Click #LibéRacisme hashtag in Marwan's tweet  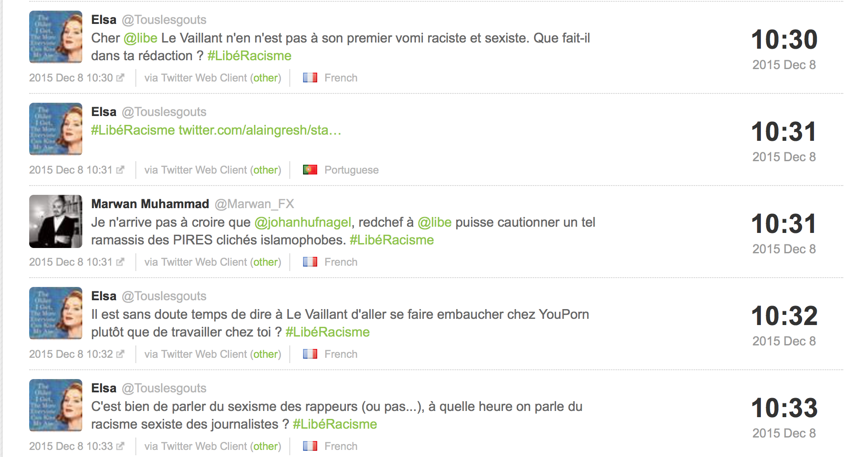[392, 240]
